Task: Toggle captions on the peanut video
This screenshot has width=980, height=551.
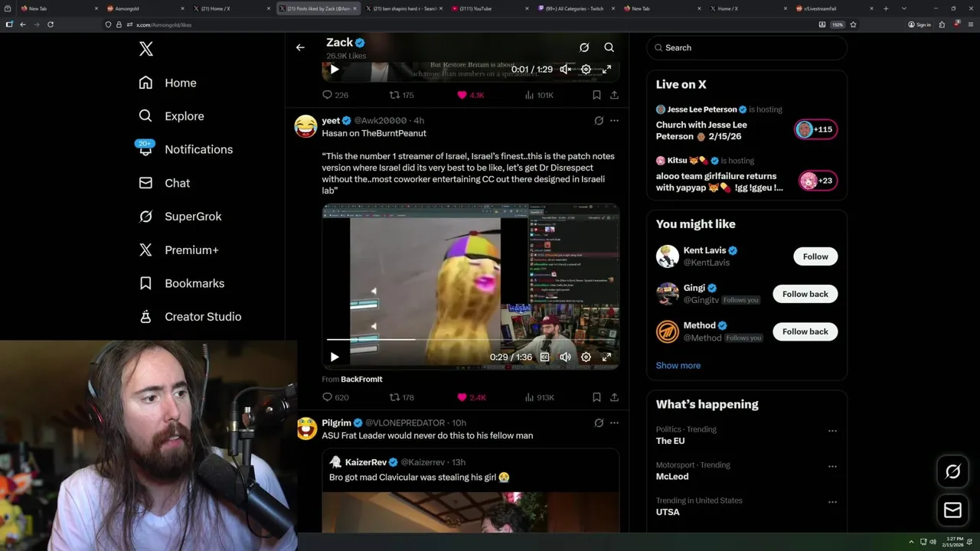Action: [544, 357]
